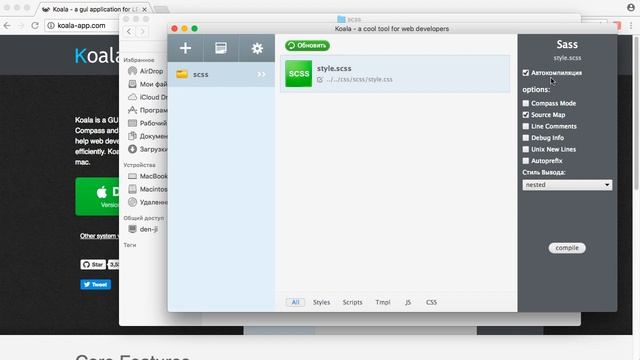Reload the koala-app.com page
Image resolution: width=640 pixels, height=360 pixels.
tap(35, 25)
